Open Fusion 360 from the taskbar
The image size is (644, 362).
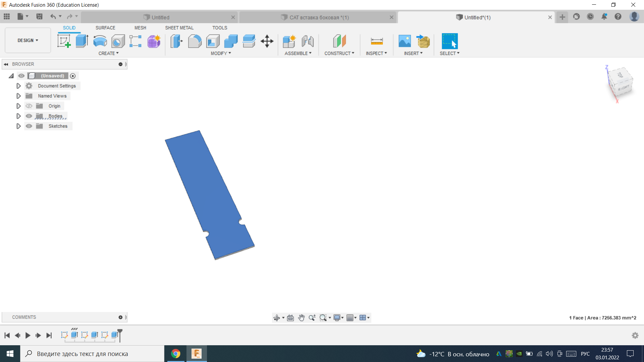(x=197, y=353)
